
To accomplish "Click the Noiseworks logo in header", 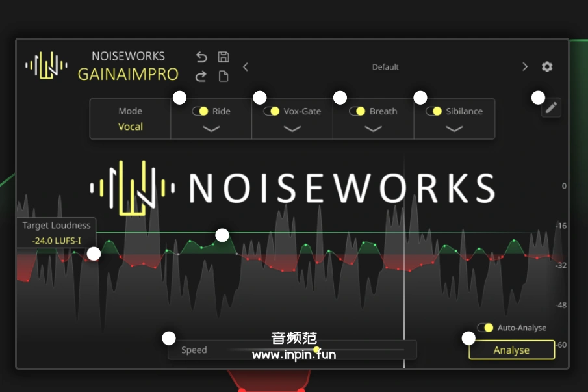I will tap(47, 65).
